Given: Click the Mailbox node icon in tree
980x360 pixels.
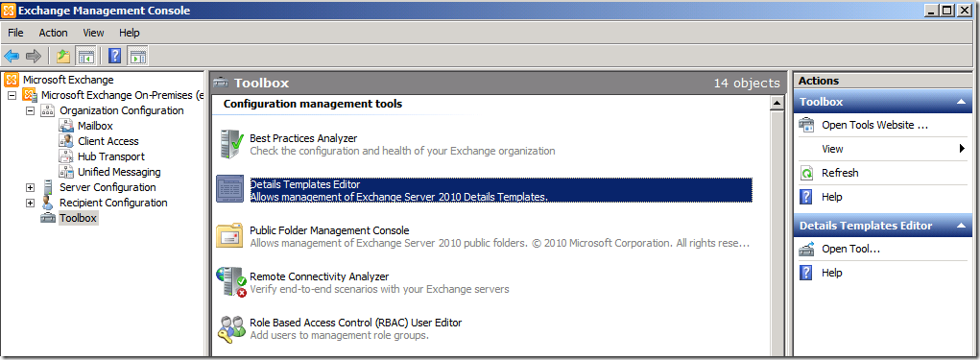Looking at the screenshot, I should (x=66, y=126).
